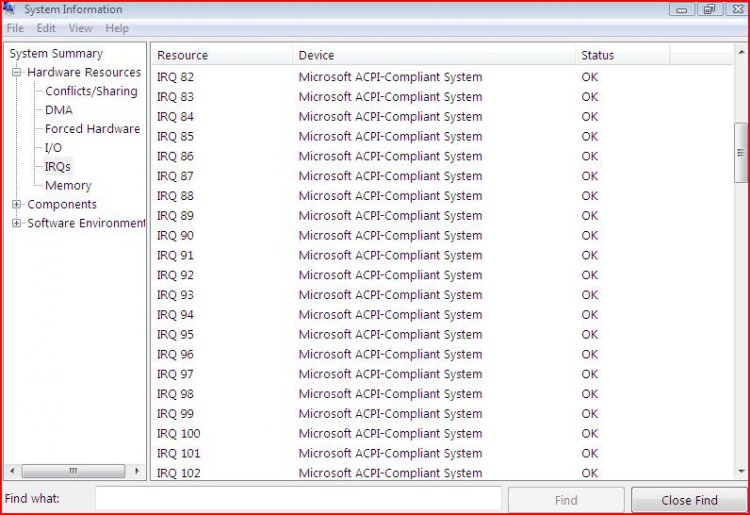Viewport: 750px width, 515px height.
Task: Open the Help menu
Action: (117, 28)
